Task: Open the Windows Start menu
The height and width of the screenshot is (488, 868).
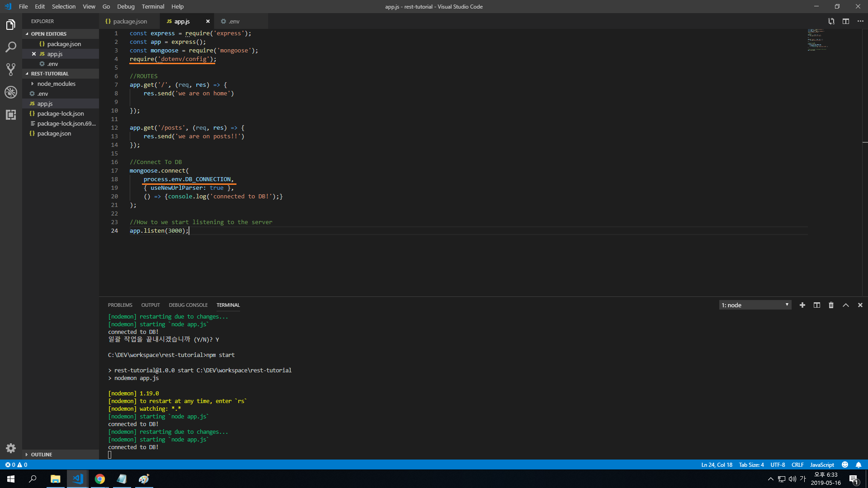Action: (x=11, y=479)
